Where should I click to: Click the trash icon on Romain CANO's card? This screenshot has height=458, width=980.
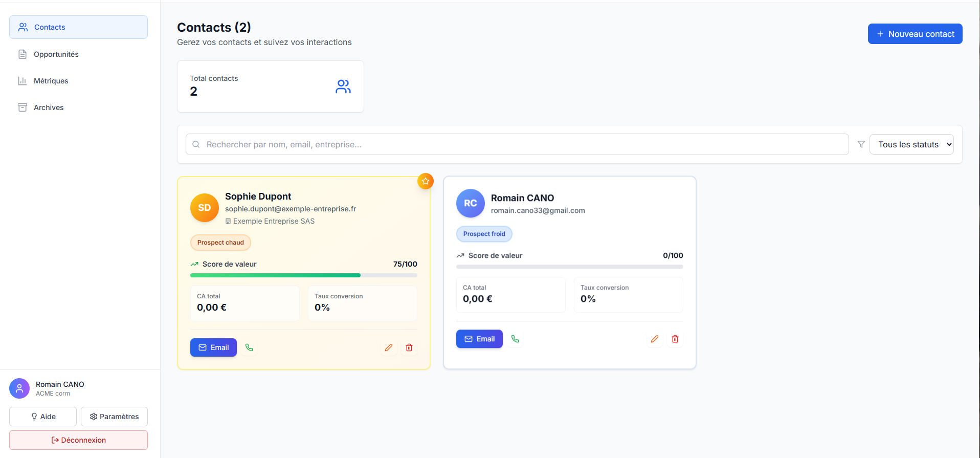[675, 339]
